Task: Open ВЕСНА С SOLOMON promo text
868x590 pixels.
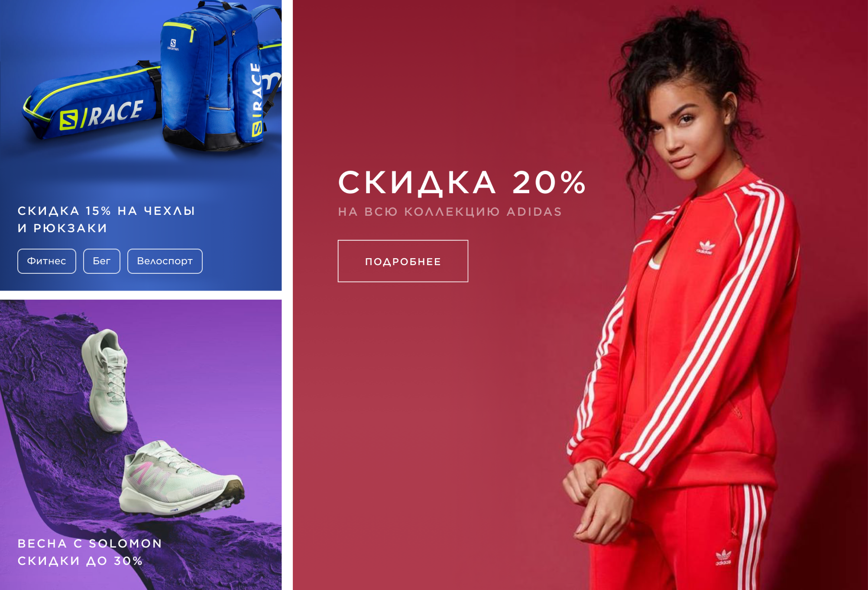Action: click(90, 544)
